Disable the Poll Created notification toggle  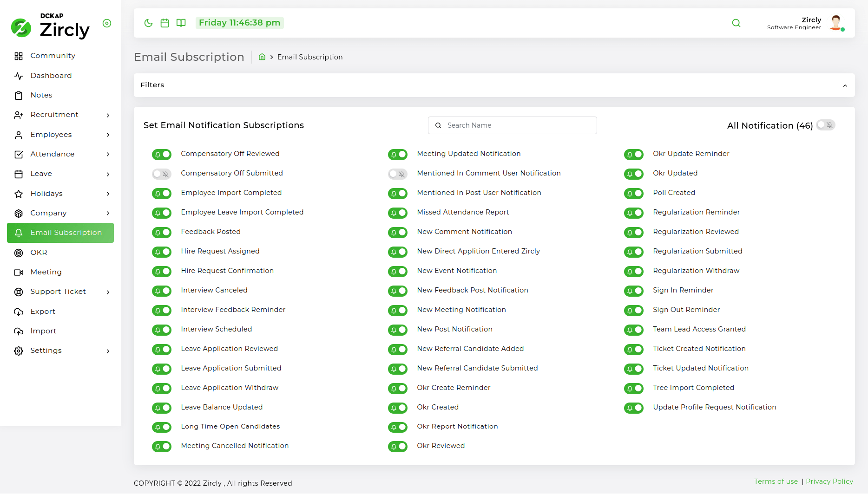634,193
